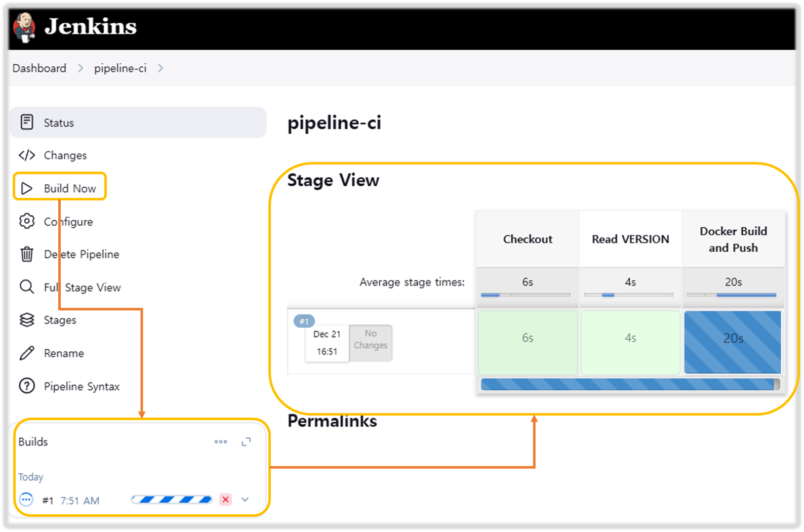Click the #1 badge in Stage View

[304, 321]
